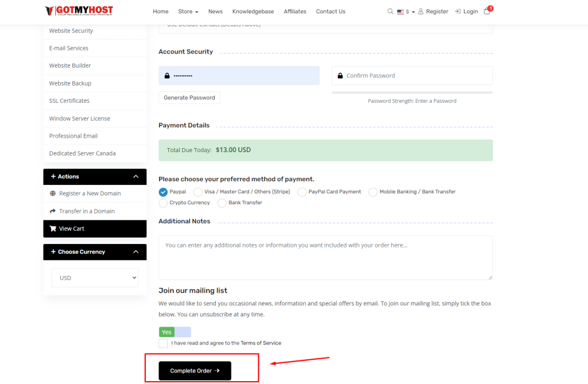This screenshot has width=588, height=384.
Task: Select Visa / Master Card (Stripe) payment
Action: (198, 192)
